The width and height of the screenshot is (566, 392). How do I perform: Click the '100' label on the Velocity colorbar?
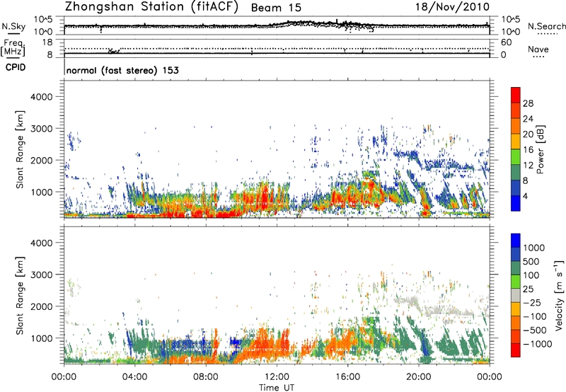pos(531,275)
